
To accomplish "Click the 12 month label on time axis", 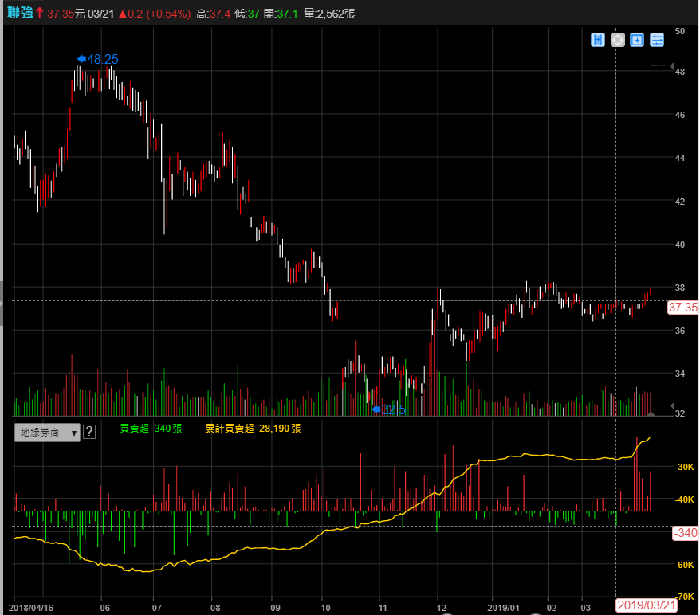I will [438, 605].
